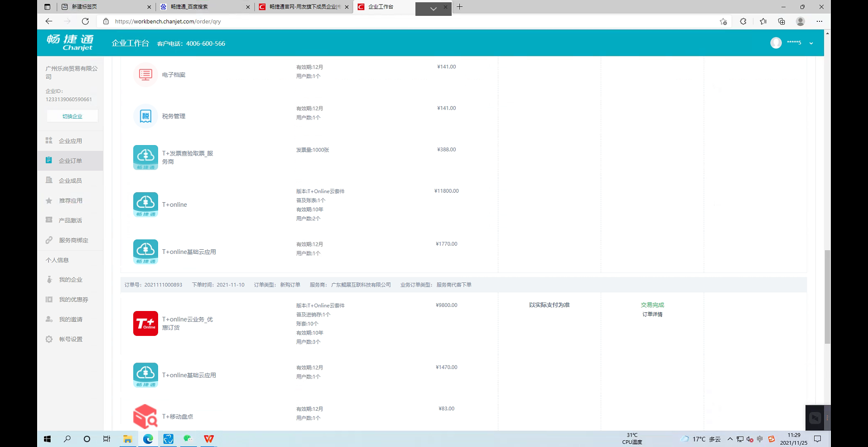This screenshot has width=868, height=447.
Task: Click the T+移动盘点 product icon
Action: pos(145,416)
